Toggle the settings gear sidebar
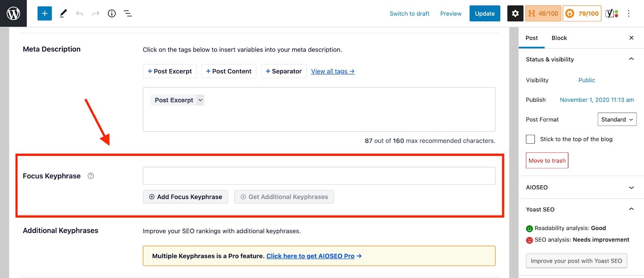Viewport: 644px width, 278px height. tap(515, 13)
